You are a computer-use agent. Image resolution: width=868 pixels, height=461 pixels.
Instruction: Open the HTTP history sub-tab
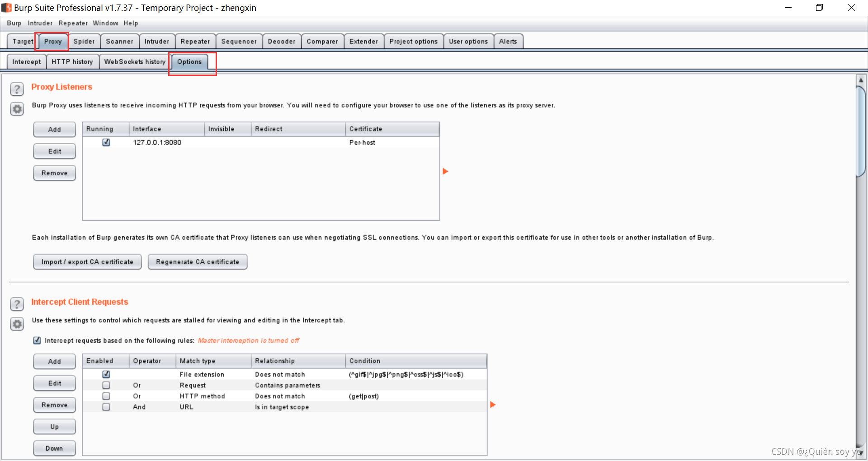click(72, 61)
